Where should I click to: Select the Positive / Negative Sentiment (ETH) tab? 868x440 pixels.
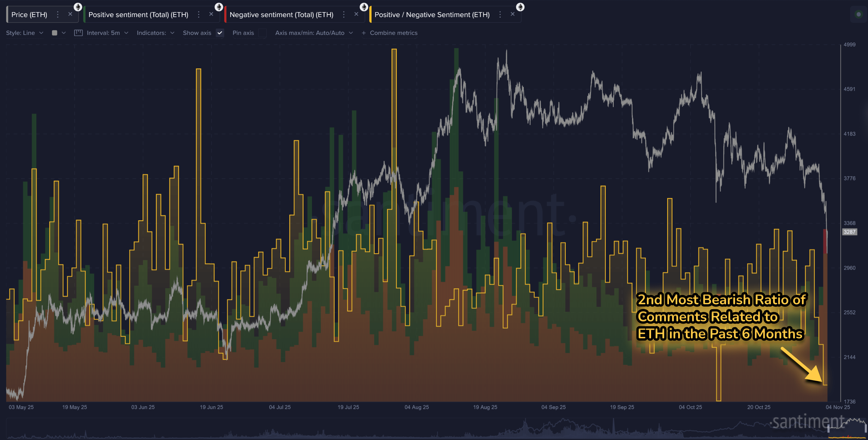click(432, 15)
